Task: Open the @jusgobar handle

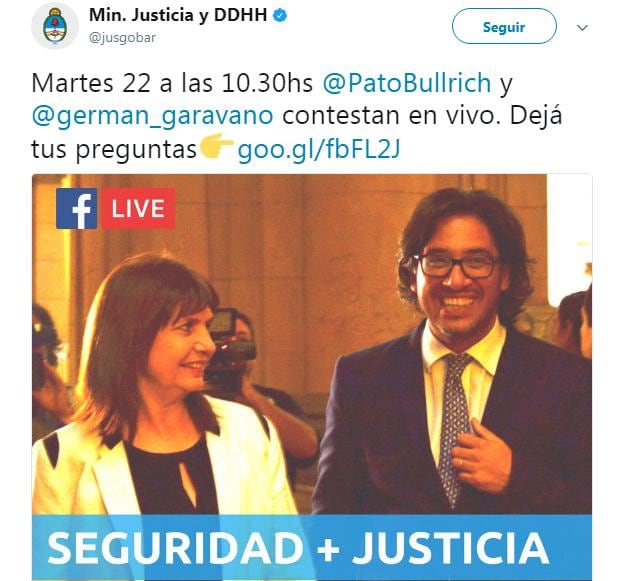Action: 122,38
